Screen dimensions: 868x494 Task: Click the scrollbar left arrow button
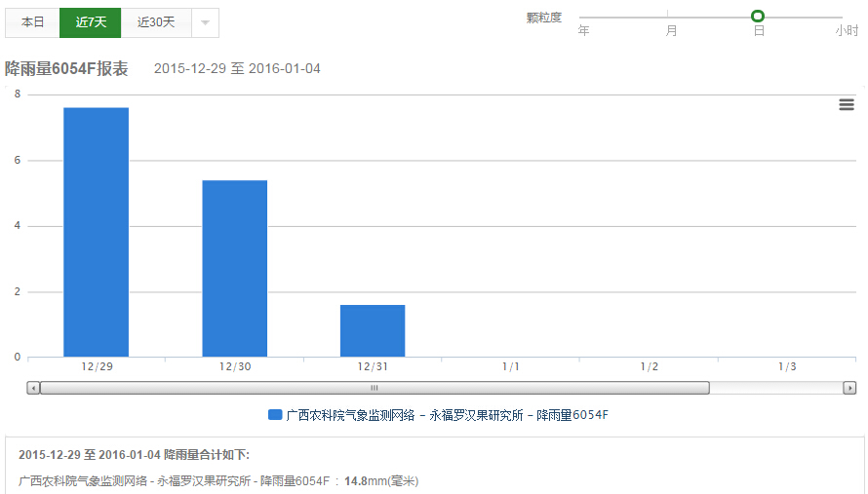(34, 388)
